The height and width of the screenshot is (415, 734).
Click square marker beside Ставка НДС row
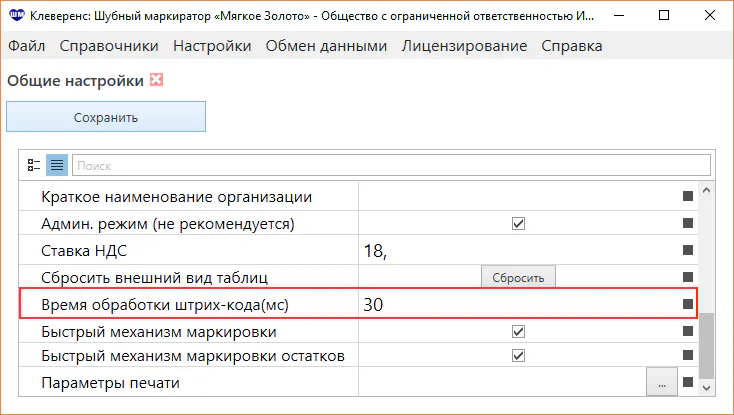point(688,250)
